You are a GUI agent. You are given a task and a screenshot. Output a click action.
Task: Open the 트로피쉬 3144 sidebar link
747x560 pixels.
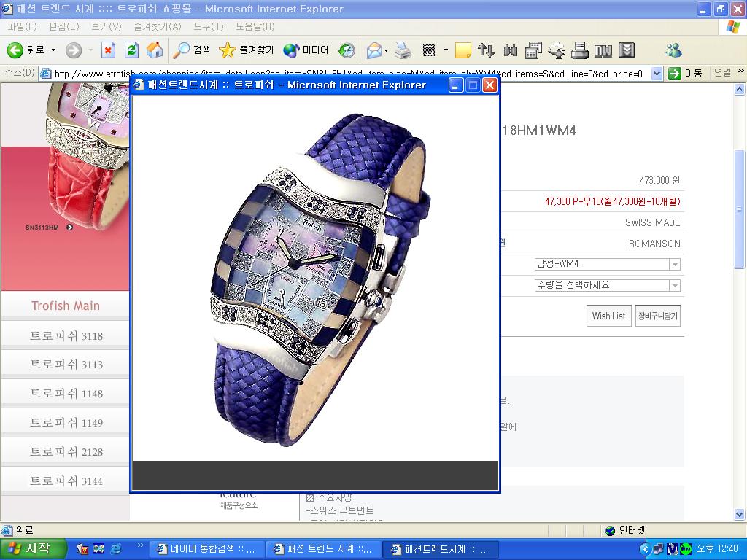click(x=66, y=481)
